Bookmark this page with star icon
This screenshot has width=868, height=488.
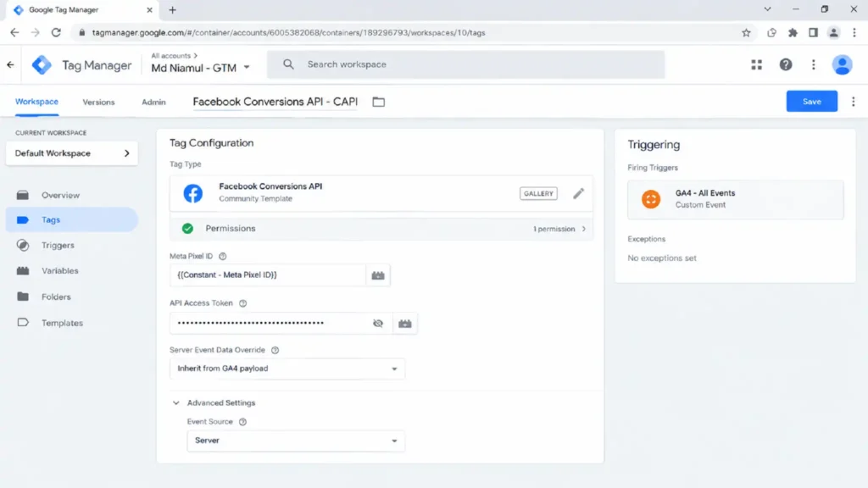click(x=746, y=33)
